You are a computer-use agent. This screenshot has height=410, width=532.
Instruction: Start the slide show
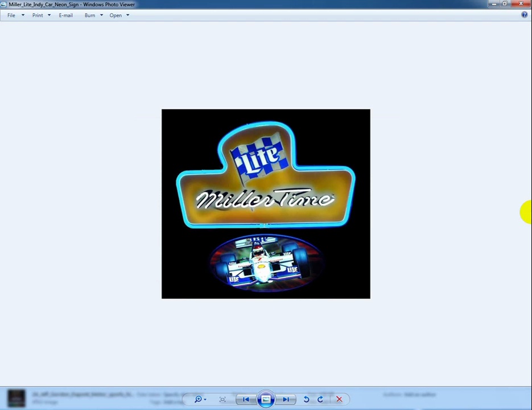pos(266,399)
